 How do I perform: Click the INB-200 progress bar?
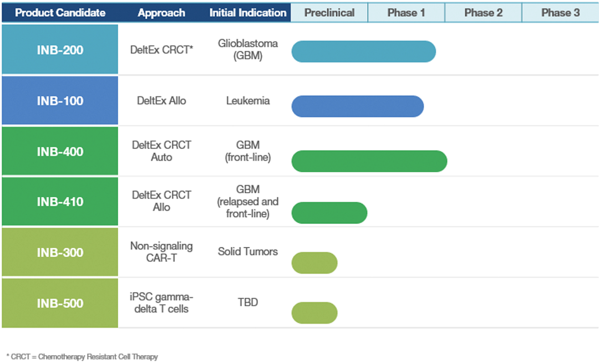coord(364,52)
